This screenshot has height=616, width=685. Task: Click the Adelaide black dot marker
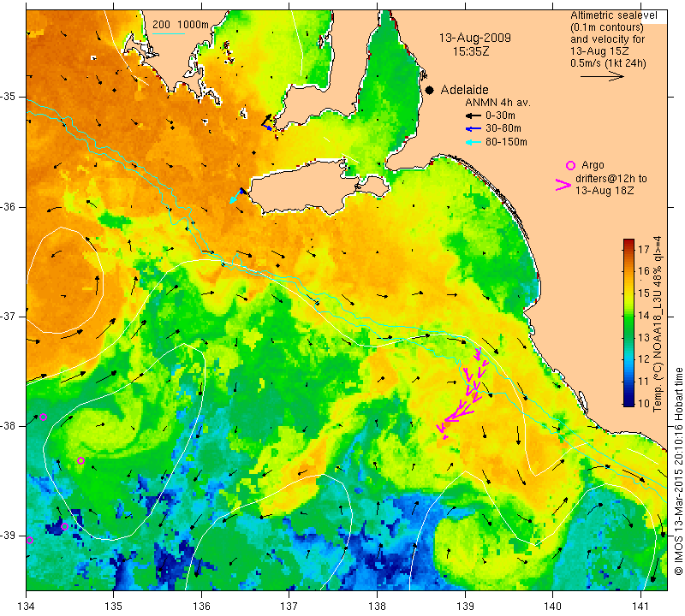pos(430,90)
